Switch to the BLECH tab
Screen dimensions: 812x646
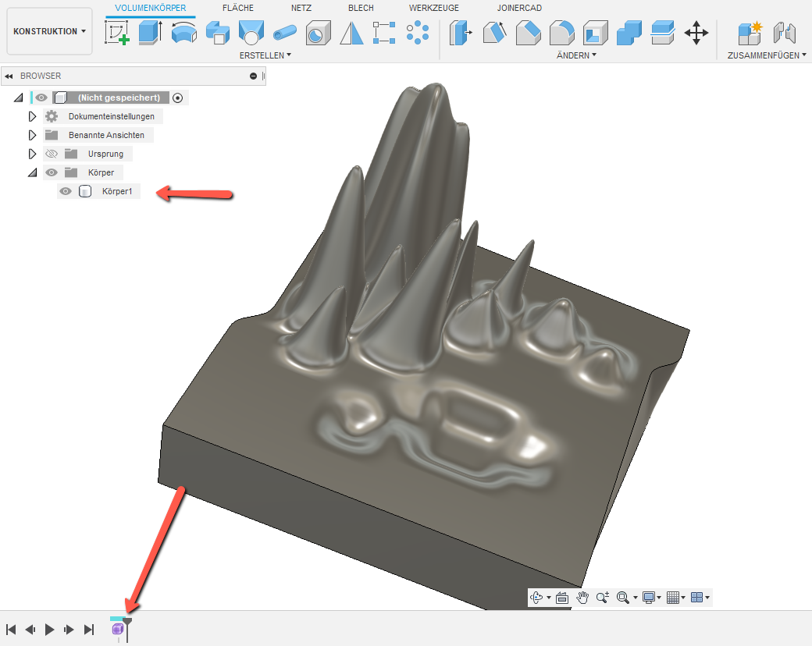[361, 8]
